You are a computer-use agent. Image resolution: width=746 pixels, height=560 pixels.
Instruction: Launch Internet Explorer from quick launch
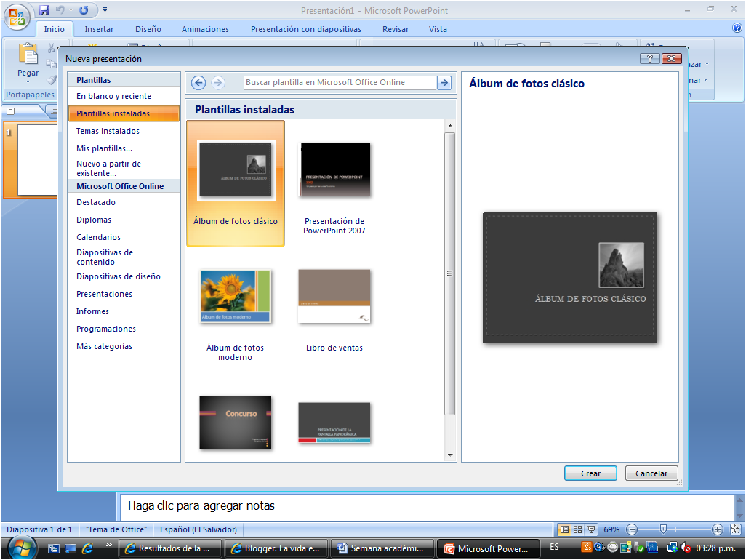(x=87, y=548)
